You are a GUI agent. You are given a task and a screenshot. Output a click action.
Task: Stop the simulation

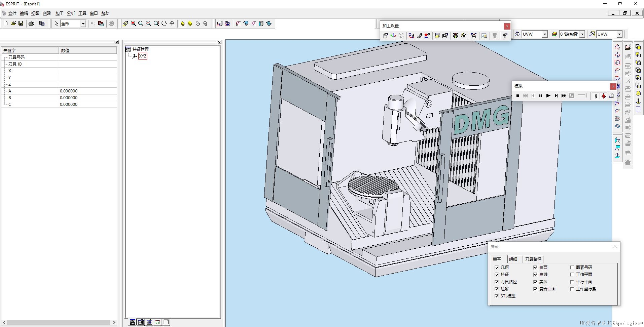tap(517, 96)
